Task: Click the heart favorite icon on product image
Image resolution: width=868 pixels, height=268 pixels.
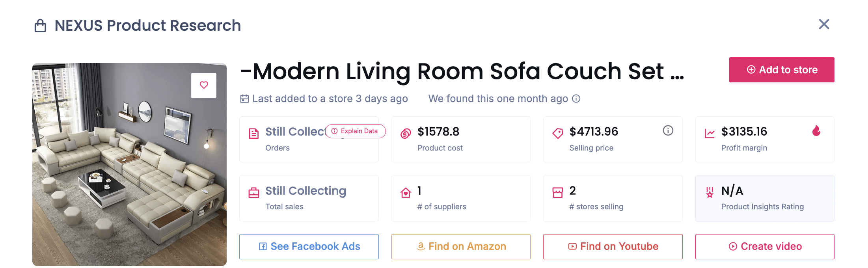Action: [x=204, y=85]
